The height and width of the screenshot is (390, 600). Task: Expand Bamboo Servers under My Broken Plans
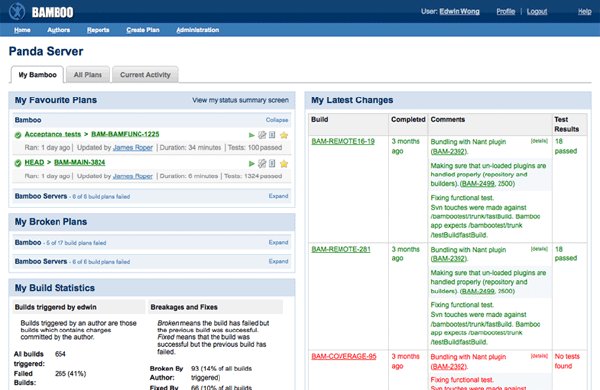pos(278,261)
